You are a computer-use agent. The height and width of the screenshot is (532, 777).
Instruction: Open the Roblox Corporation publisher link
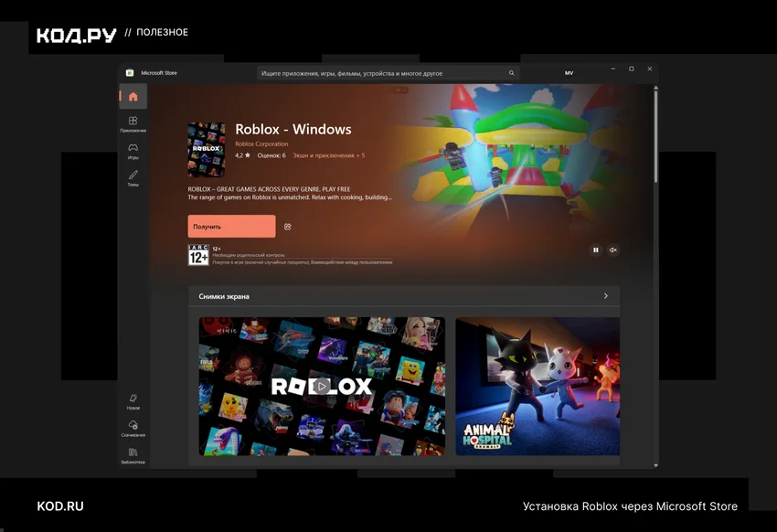point(261,144)
